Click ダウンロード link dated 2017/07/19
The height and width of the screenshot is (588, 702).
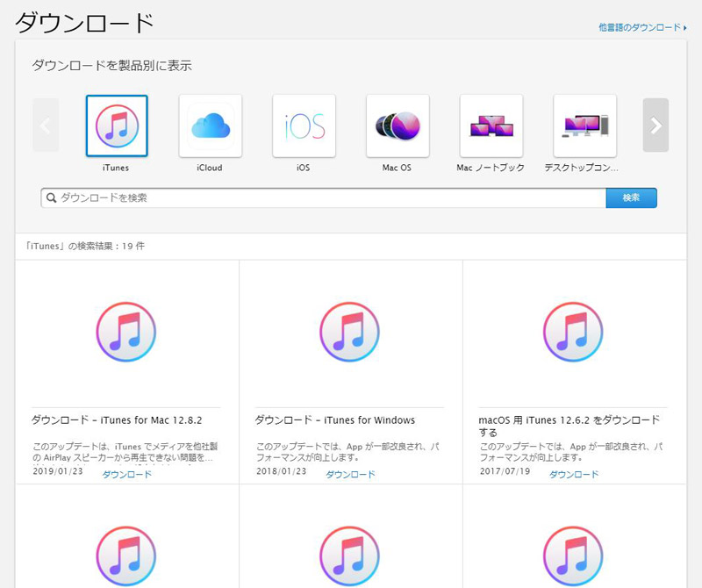[574, 474]
